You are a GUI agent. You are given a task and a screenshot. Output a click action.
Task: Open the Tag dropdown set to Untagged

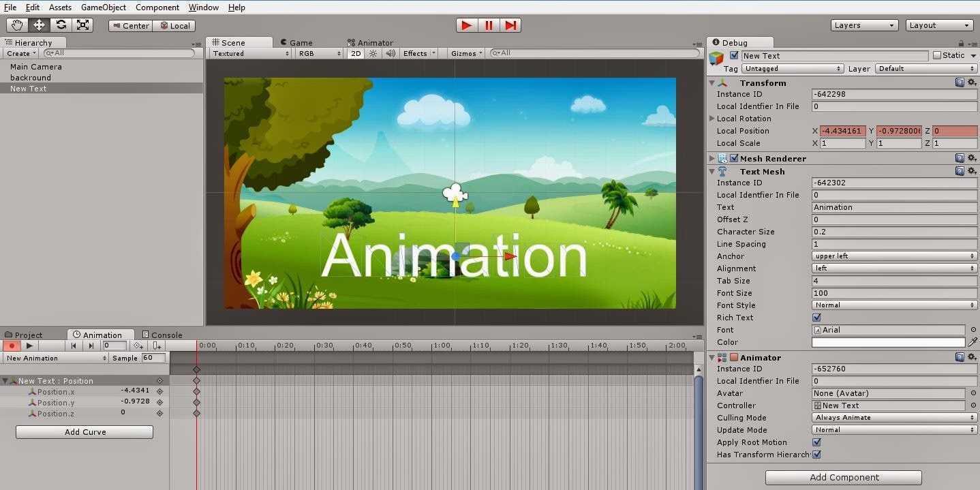click(x=793, y=68)
